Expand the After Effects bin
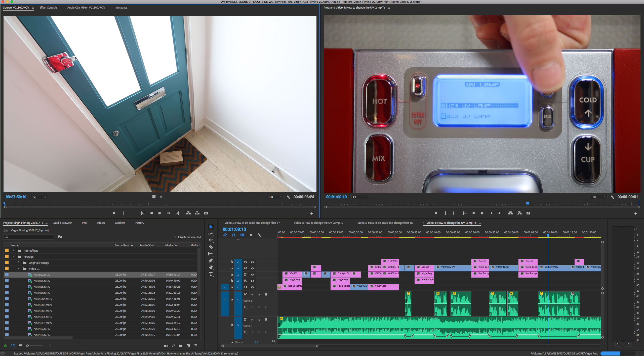Viewport: 644px width, 356px height. coord(14,251)
